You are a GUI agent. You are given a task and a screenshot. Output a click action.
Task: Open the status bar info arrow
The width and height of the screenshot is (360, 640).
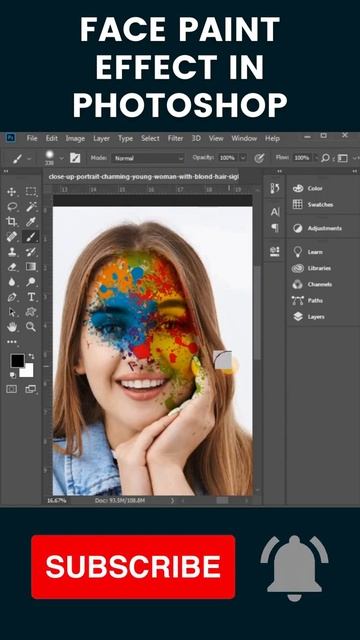[x=172, y=500]
